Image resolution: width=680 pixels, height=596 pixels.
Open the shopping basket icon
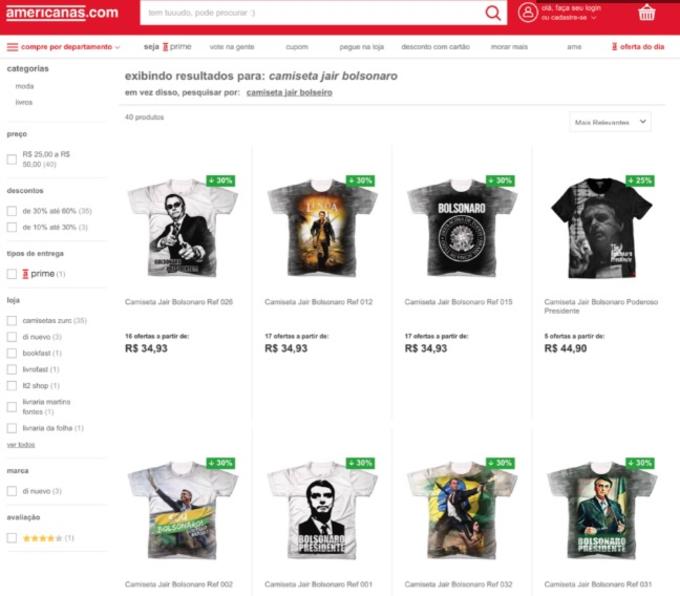[x=647, y=13]
